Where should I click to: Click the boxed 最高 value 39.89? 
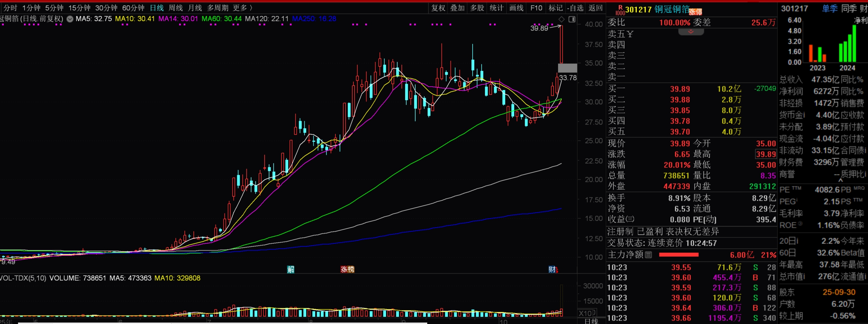(766, 154)
